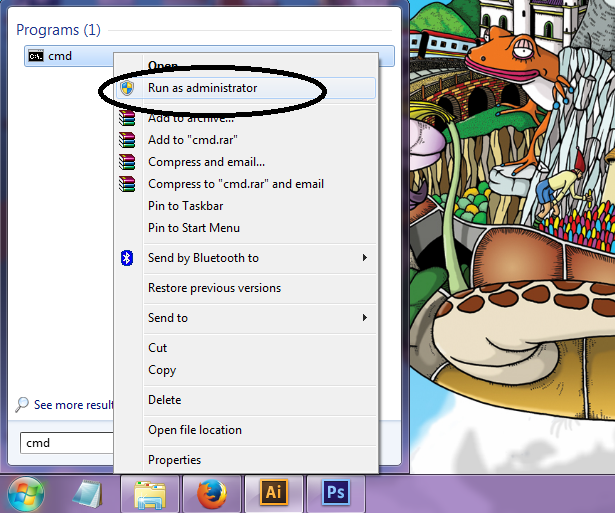Select Copy from the context menu
Viewport: 615px width, 513px height.
[x=246, y=369]
